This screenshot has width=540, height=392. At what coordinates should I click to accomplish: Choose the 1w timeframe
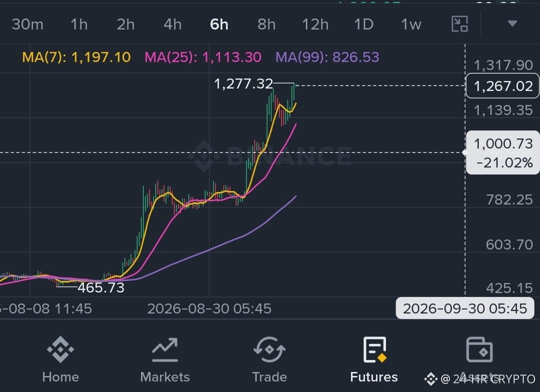(411, 24)
